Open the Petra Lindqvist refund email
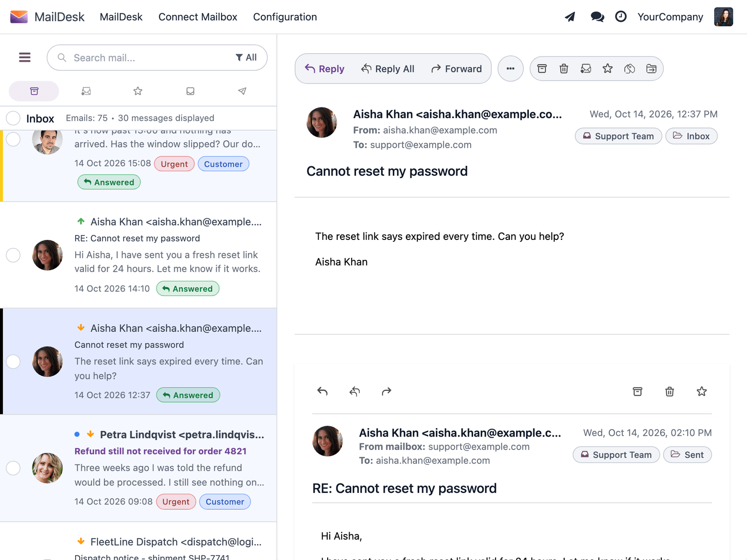Screen dimensions: 747x560 pos(138,468)
